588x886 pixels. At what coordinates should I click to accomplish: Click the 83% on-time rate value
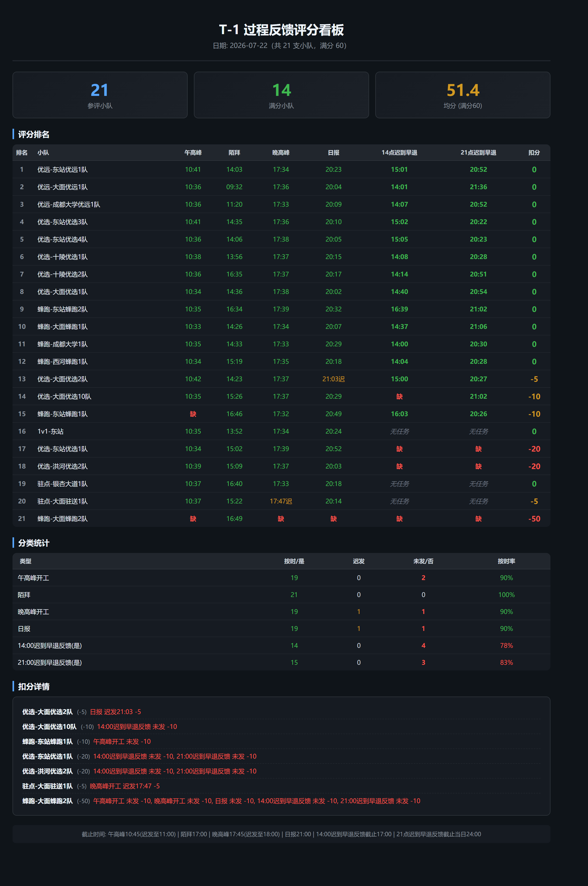click(506, 662)
